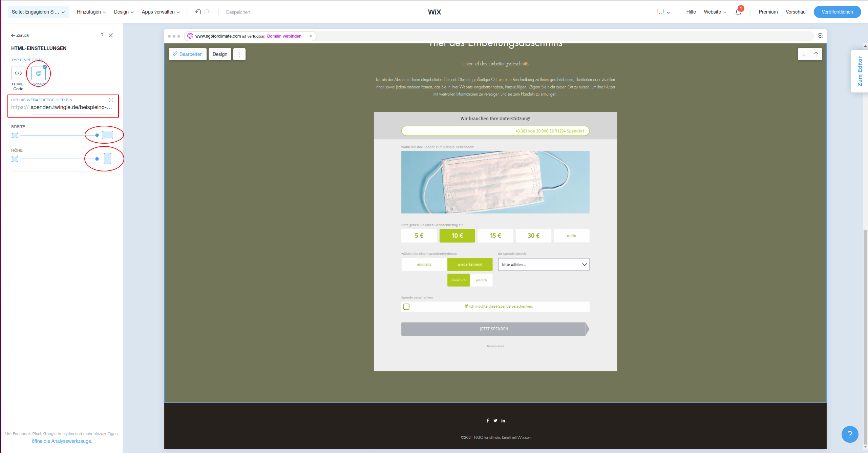This screenshot has width=868, height=453.
Task: Open the notifications bell
Action: point(738,12)
